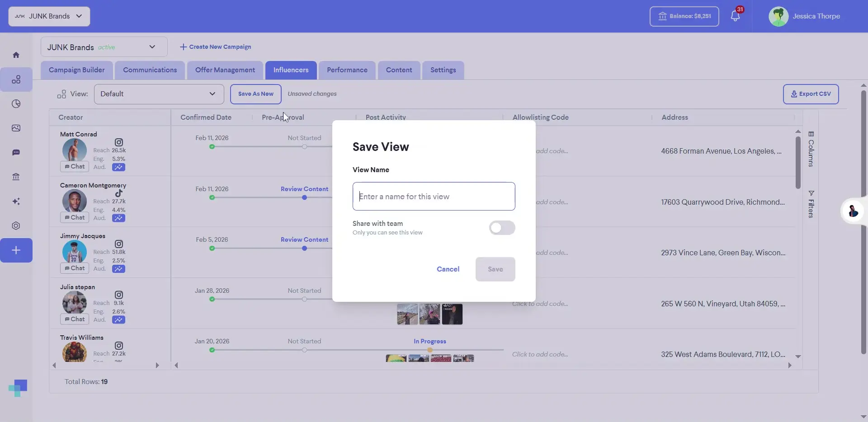The height and width of the screenshot is (422, 868).
Task: Open the bank payments sidebar icon
Action: pos(16,177)
